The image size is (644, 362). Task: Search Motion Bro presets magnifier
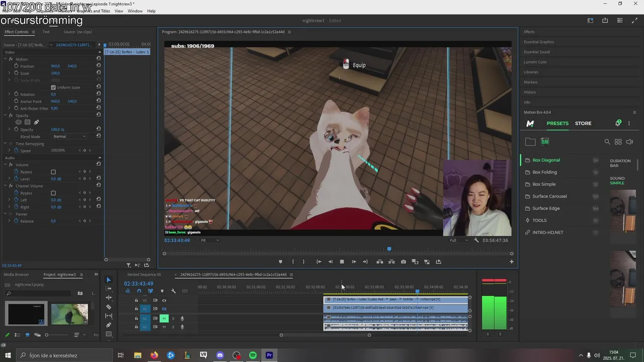pyautogui.click(x=607, y=142)
